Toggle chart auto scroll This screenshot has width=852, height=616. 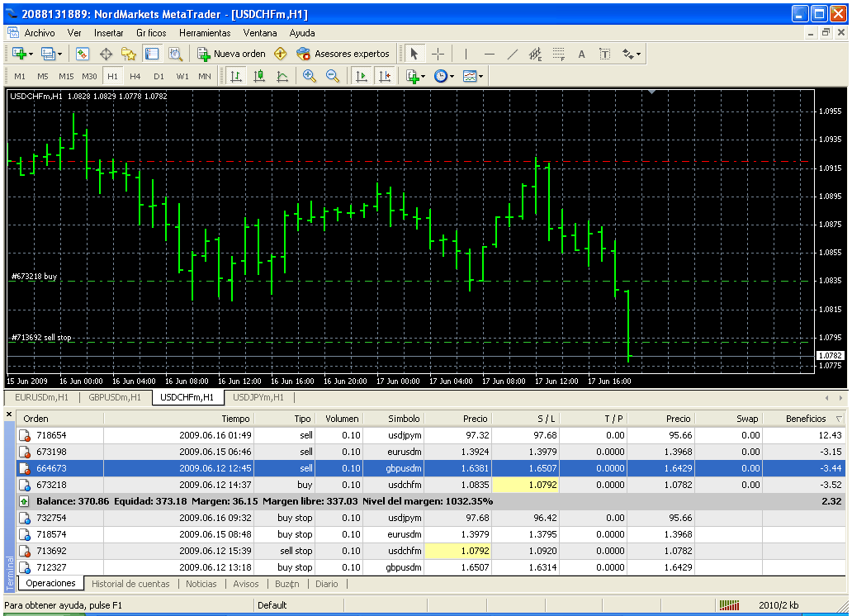coord(361,76)
